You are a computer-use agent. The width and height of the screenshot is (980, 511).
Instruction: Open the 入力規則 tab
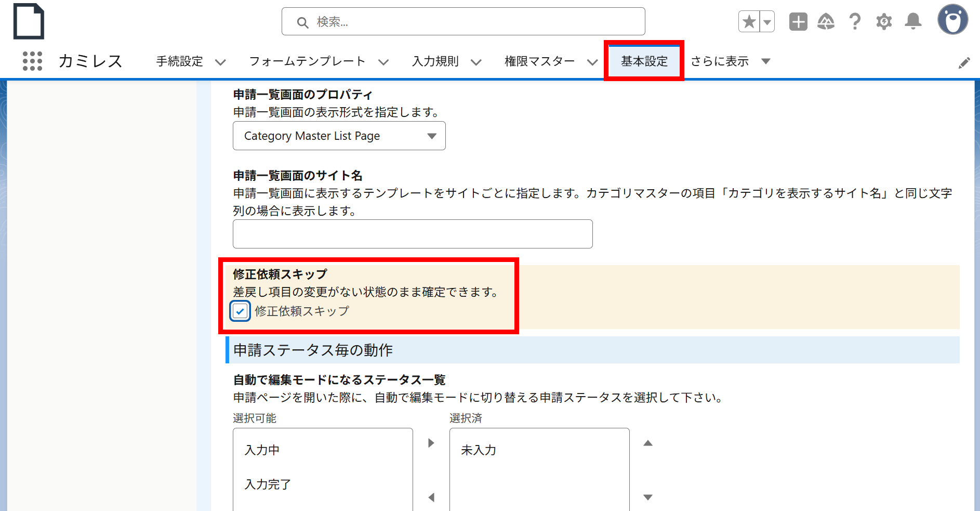coord(435,61)
